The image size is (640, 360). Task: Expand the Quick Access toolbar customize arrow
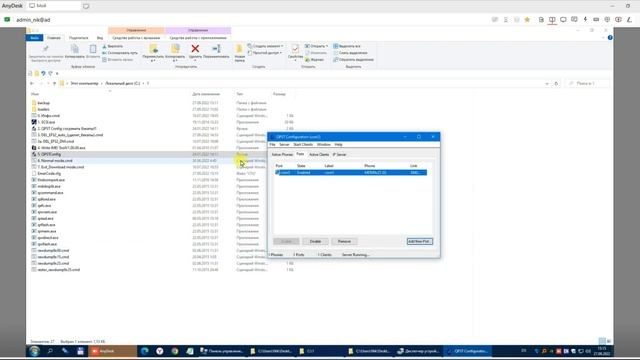pyautogui.click(x=57, y=73)
